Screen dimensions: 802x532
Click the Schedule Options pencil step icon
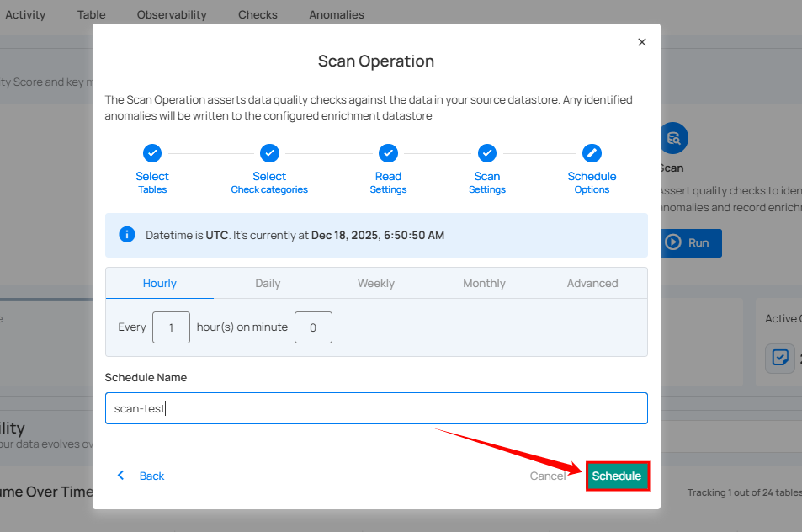tap(592, 153)
